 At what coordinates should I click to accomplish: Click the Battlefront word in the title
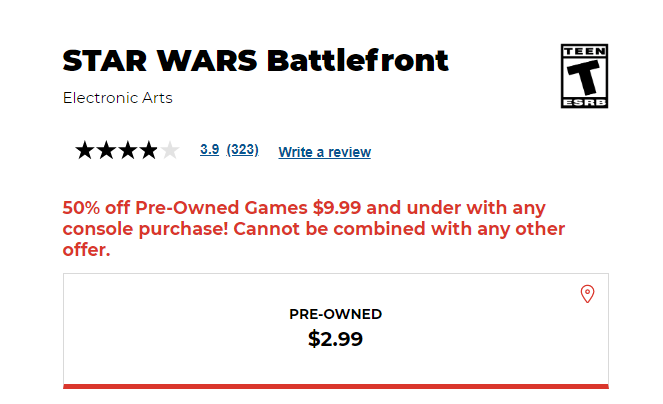357,61
